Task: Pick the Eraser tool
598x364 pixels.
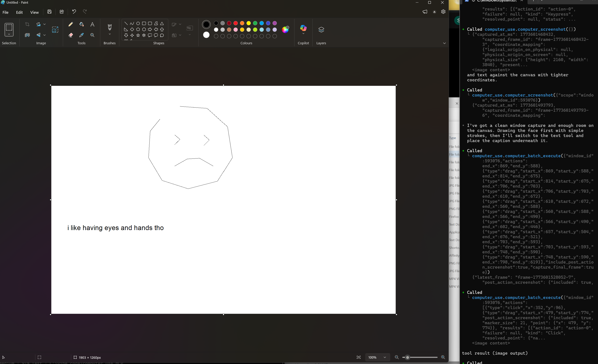Action: click(71, 35)
